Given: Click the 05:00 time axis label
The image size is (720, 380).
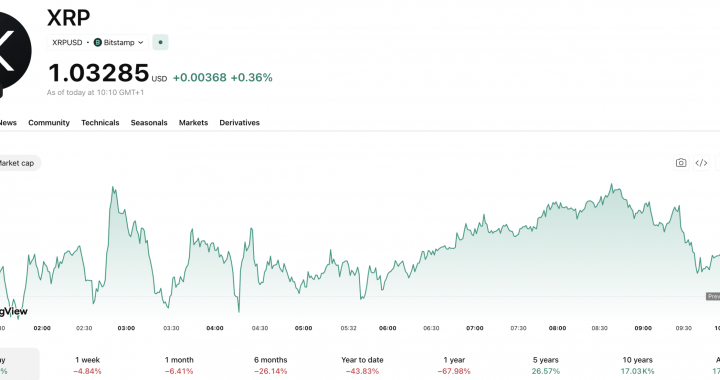Looking at the screenshot, I should (x=304, y=328).
